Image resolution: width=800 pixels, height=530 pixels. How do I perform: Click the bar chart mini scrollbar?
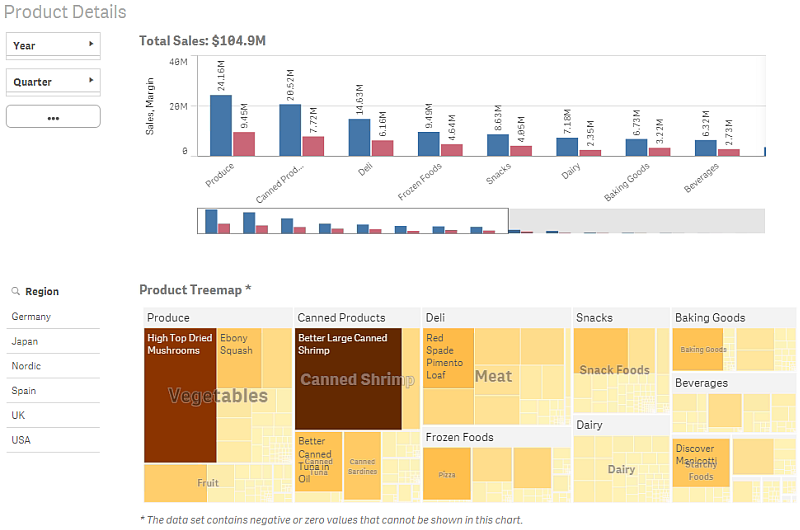pos(355,220)
